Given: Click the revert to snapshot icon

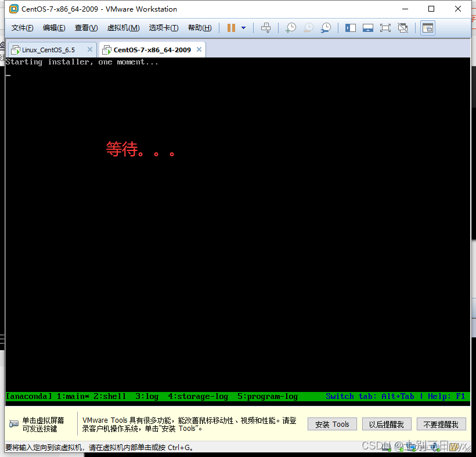Looking at the screenshot, I should 308,28.
